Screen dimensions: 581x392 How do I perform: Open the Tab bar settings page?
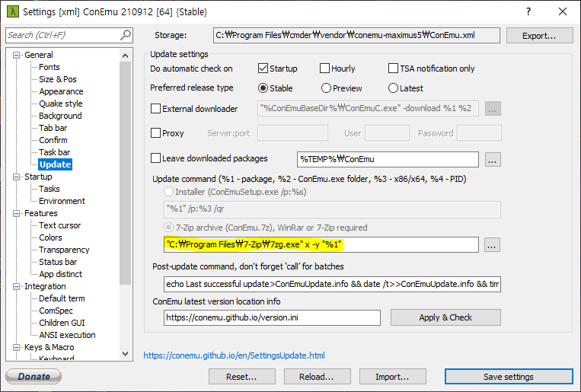(53, 128)
